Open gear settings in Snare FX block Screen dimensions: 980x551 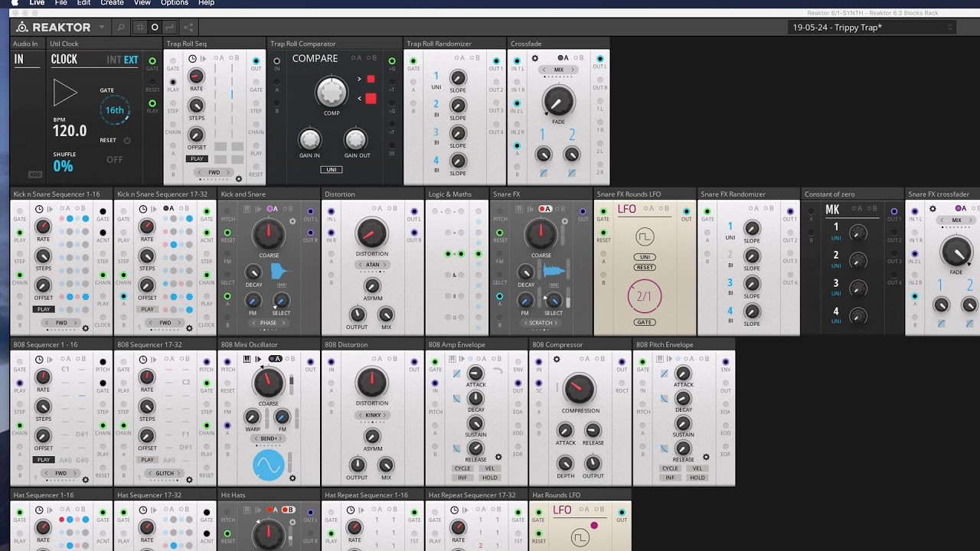(564, 222)
